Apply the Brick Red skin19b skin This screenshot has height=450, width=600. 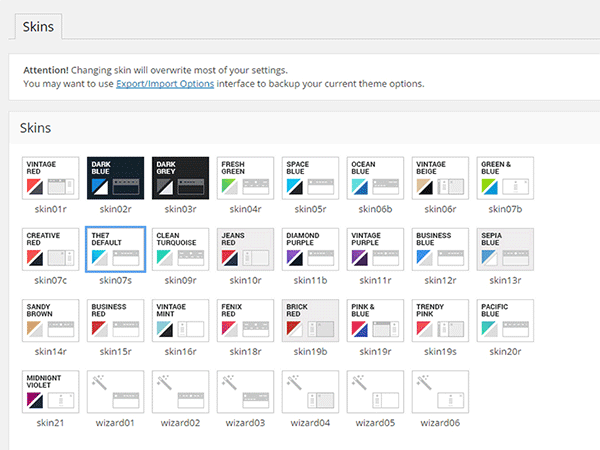click(x=310, y=320)
